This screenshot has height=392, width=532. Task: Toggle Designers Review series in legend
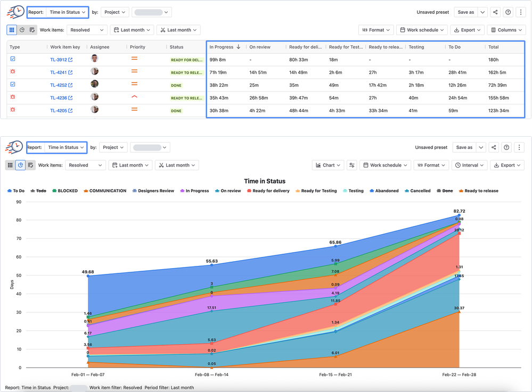(153, 191)
